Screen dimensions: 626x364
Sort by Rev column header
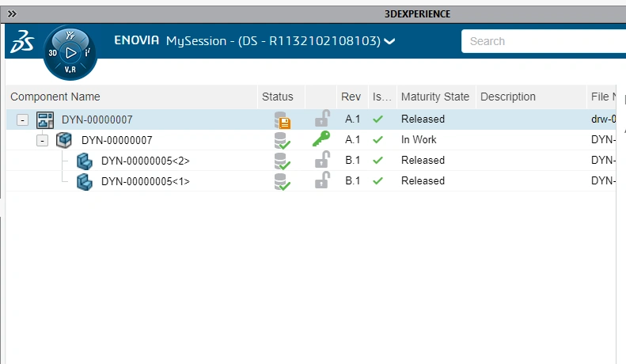pyautogui.click(x=351, y=97)
